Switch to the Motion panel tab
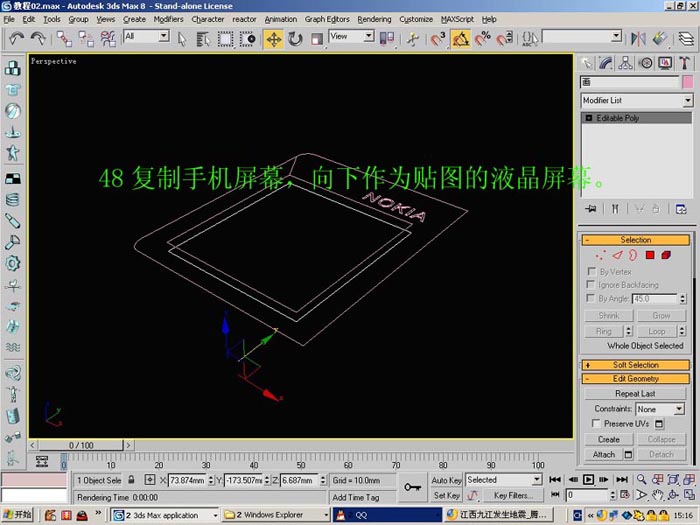700x525 pixels. pos(646,63)
